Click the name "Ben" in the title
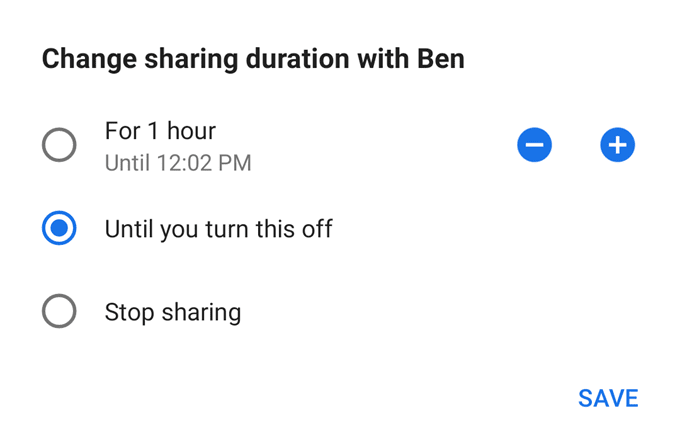The height and width of the screenshot is (435, 680). pyautogui.click(x=439, y=59)
